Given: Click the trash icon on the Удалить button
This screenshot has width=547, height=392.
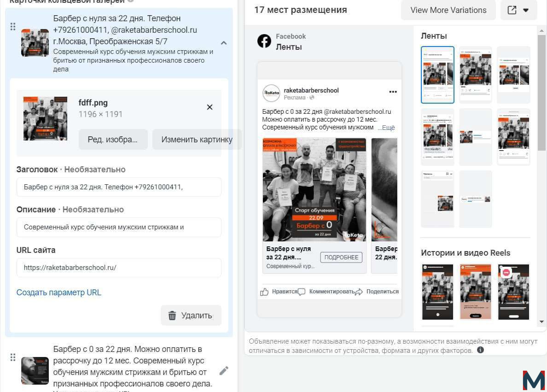Looking at the screenshot, I should pyautogui.click(x=172, y=316).
